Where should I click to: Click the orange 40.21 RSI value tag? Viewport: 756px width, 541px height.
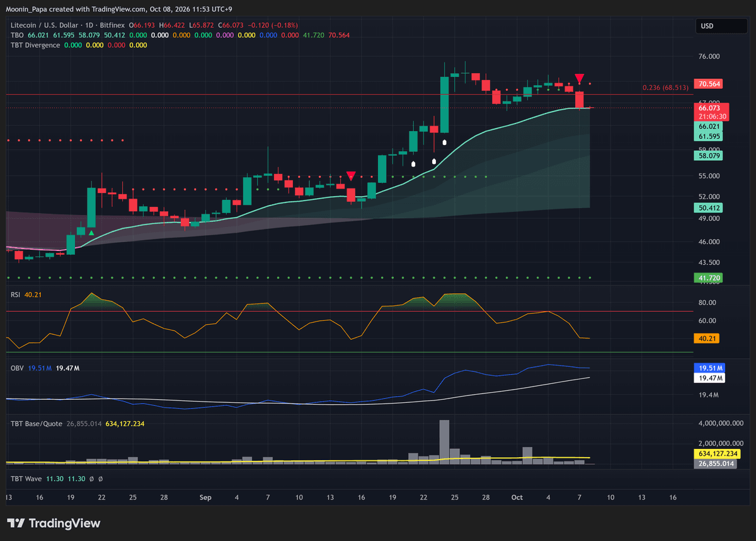click(706, 339)
